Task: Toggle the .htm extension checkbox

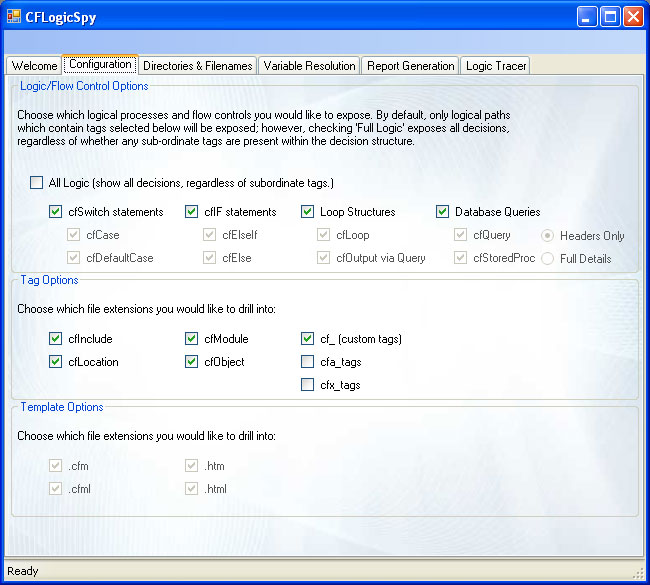Action: point(192,466)
